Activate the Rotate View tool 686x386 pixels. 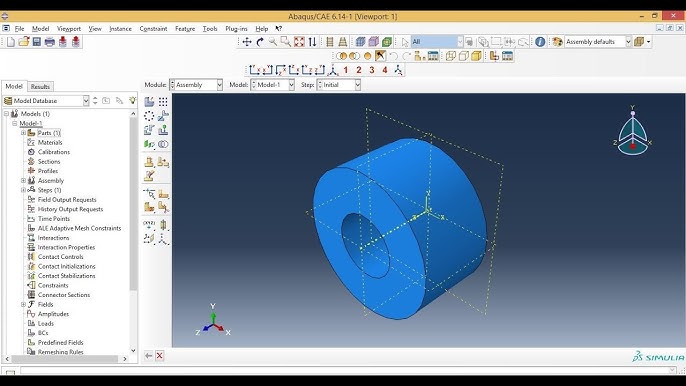click(x=260, y=42)
